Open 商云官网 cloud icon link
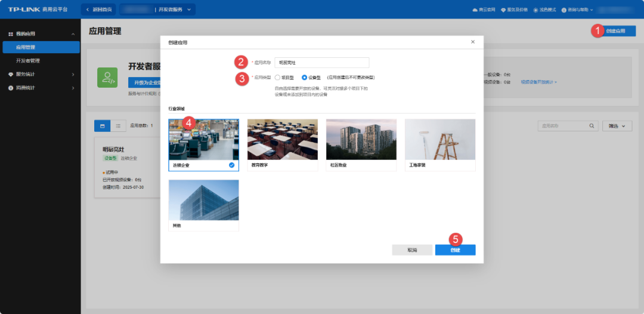This screenshot has width=644, height=314. (475, 10)
